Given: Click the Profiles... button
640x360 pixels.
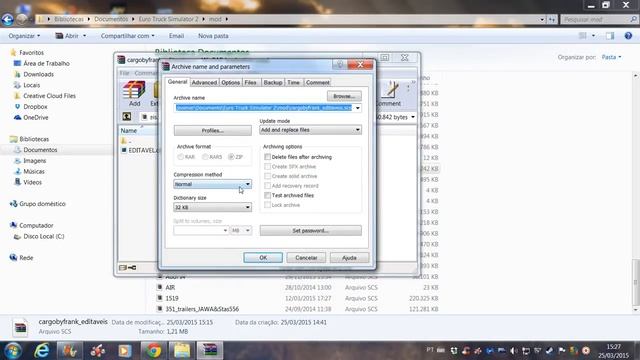Looking at the screenshot, I should click(213, 131).
